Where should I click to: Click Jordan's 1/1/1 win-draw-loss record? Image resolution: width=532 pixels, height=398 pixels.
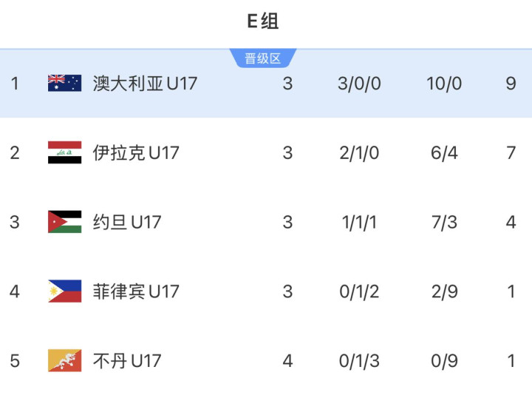pos(359,222)
